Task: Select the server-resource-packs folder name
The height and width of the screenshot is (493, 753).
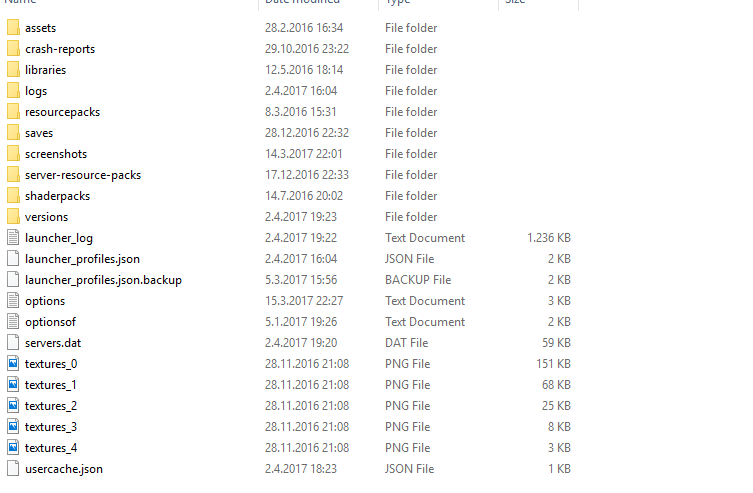Action: [83, 175]
